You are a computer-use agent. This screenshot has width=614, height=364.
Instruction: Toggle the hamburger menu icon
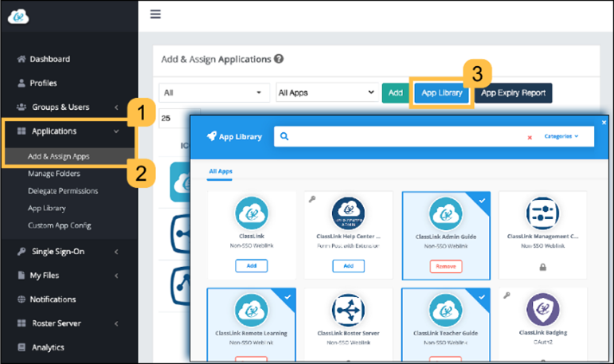[155, 14]
